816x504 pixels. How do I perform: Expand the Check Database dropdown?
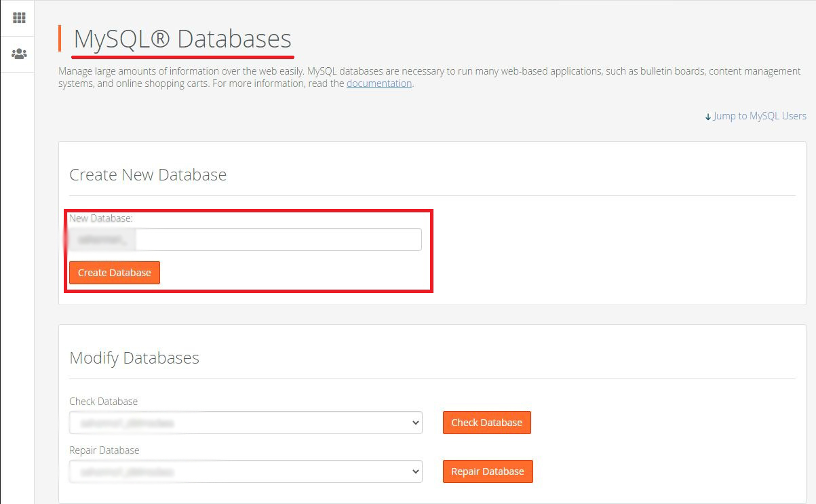pyautogui.click(x=246, y=423)
